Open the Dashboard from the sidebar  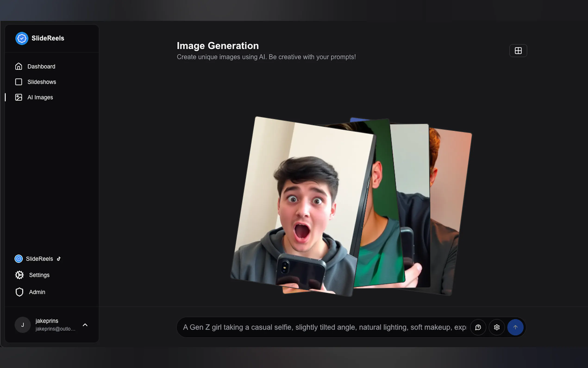41,66
